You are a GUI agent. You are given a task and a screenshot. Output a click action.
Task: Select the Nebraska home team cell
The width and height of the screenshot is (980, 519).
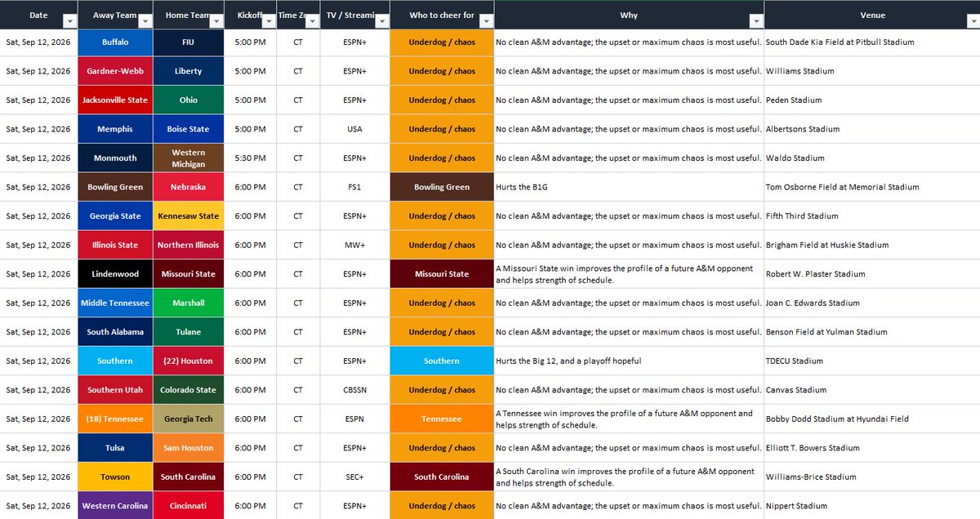pos(188,187)
